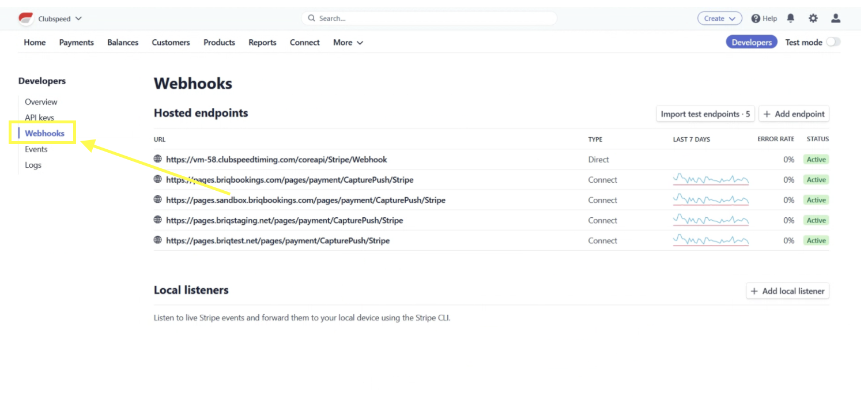Go to the Home tab
Viewport: 868px width, 400px height.
coord(35,43)
